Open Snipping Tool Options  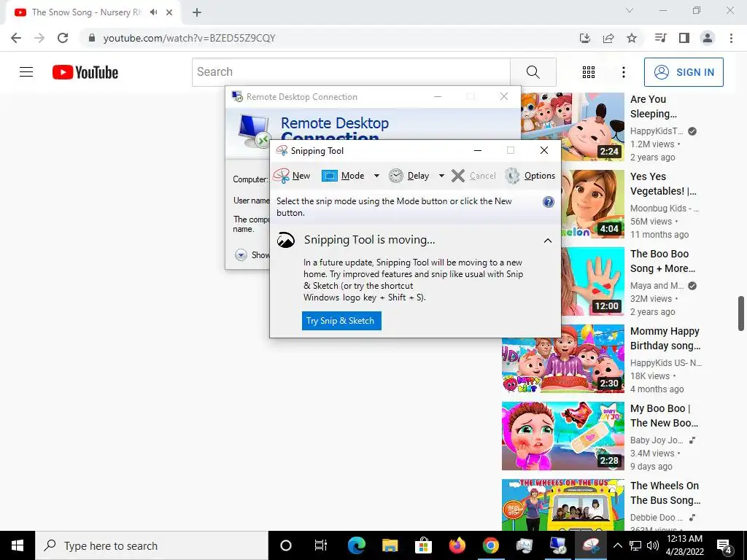(x=530, y=176)
